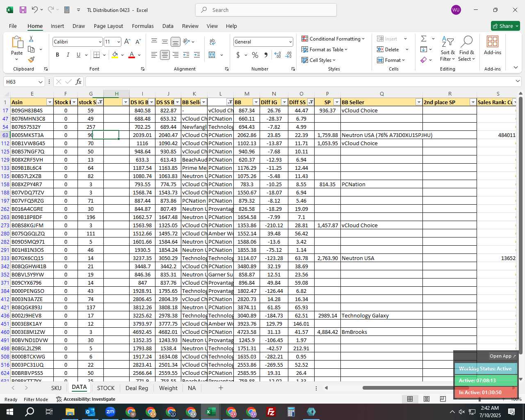This screenshot has width=525, height=420.
Task: Increase indent in Alignment group
Action: 197,55
